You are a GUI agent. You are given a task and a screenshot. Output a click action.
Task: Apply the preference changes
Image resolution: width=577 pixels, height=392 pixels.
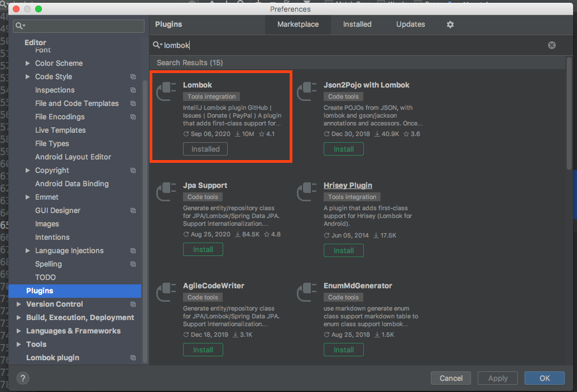(x=497, y=378)
